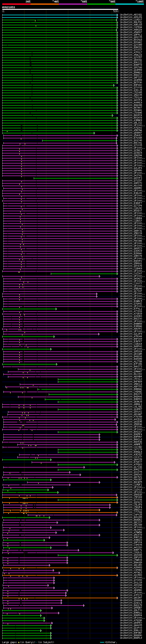Click the white query length bar
This screenshot has width=146, height=644.
click(60, 9)
